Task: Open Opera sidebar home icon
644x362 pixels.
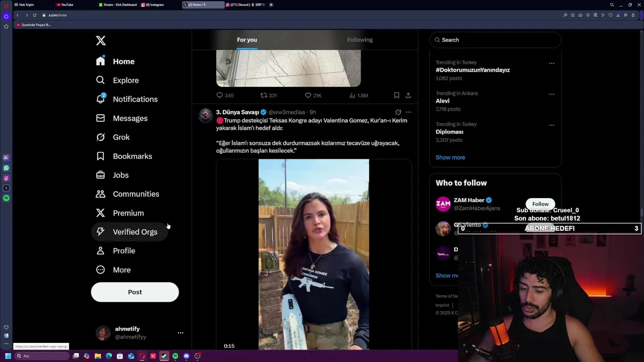Action: pyautogui.click(x=6, y=16)
